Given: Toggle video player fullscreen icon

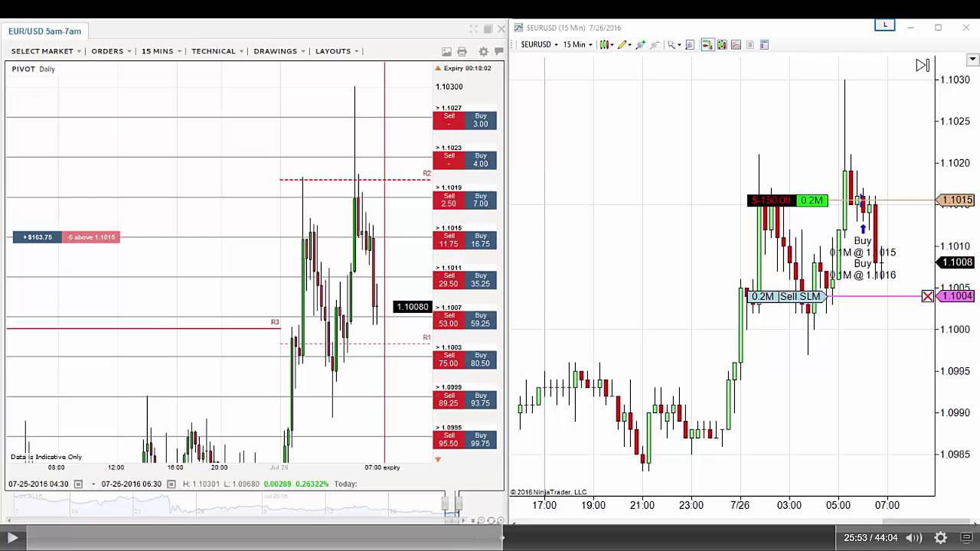Looking at the screenshot, I should pos(966,538).
